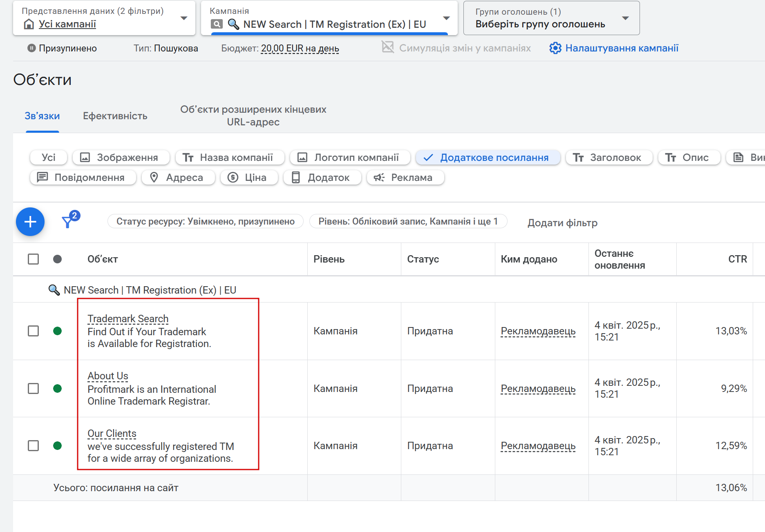765x532 pixels.
Task: Click the campaign settings gear icon
Action: pos(555,48)
